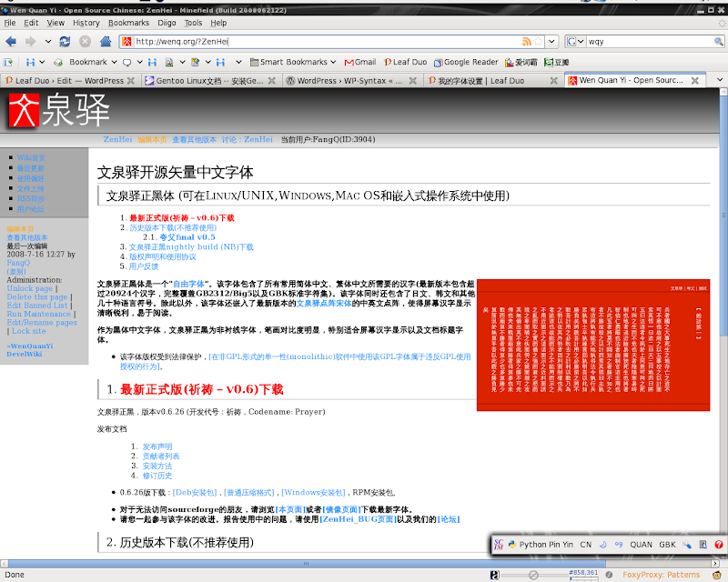Click the 文泉驿 logo in page header
Screen dimensions: 728x582
tap(59, 110)
